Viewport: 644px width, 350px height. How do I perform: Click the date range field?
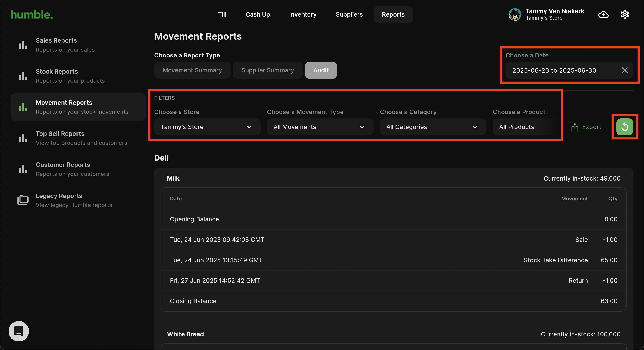click(569, 70)
